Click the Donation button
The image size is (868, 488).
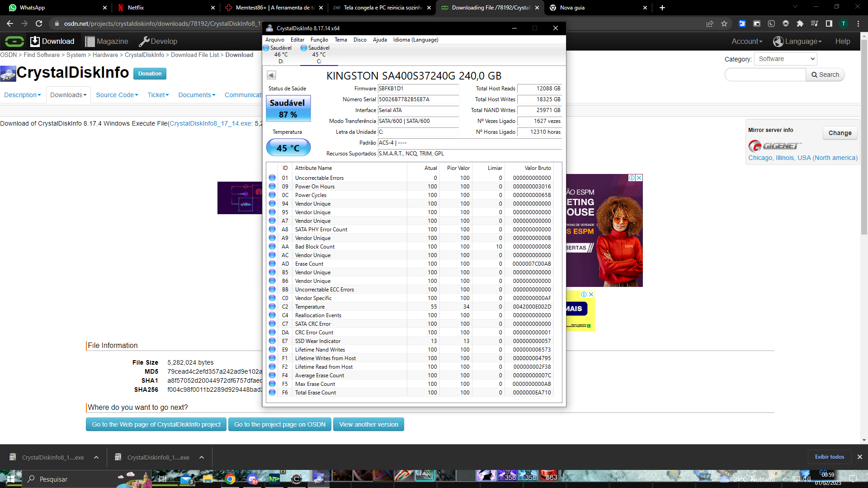coord(150,74)
